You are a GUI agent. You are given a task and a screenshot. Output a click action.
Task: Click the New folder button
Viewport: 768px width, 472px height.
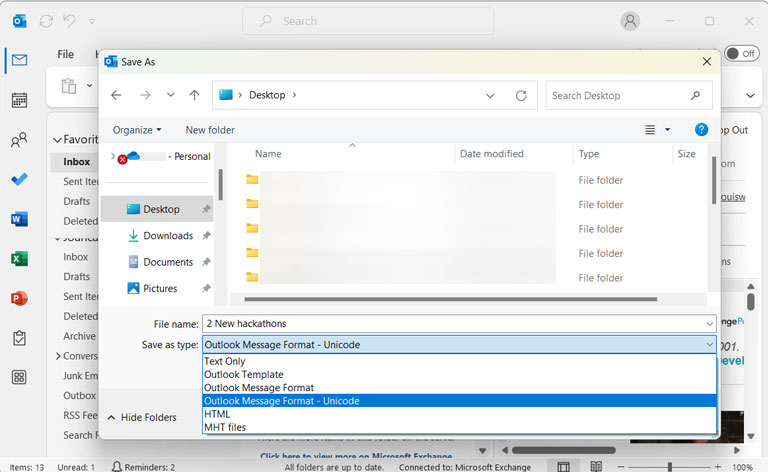(210, 130)
